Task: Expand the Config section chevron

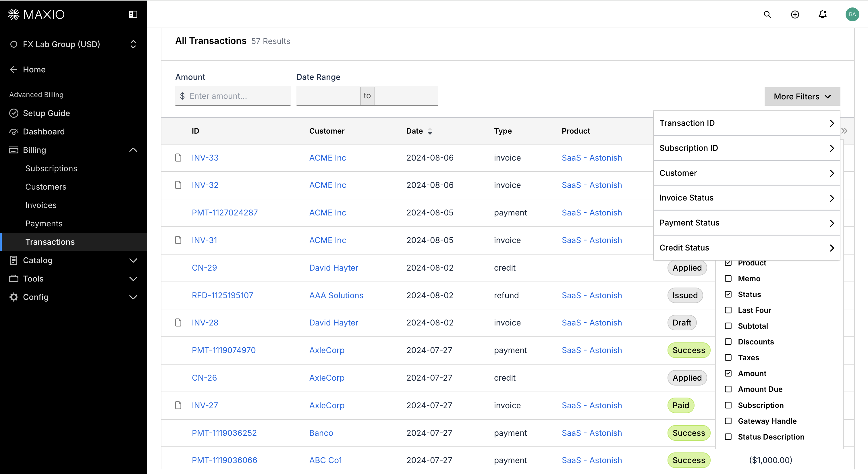Action: [133, 297]
